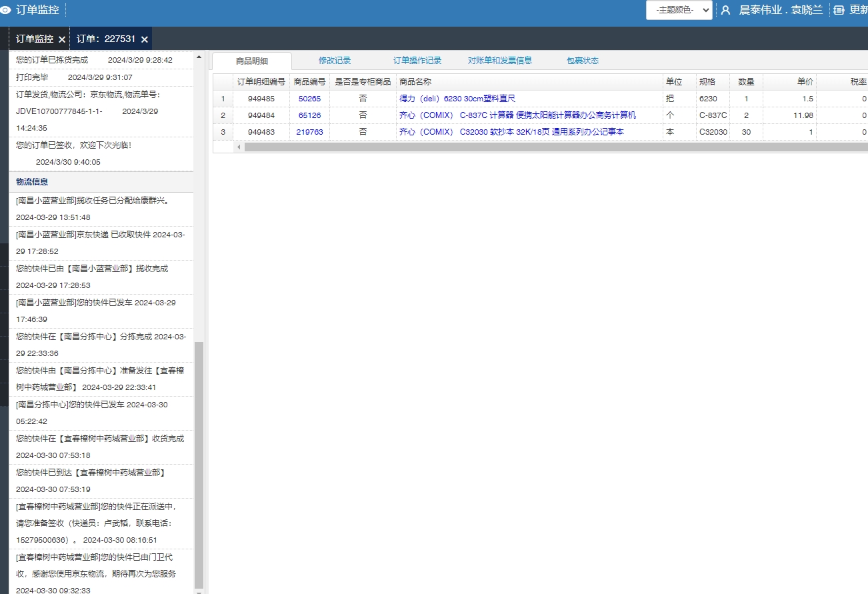Open the 商品明细 tab
Image resolution: width=868 pixels, height=594 pixels.
click(252, 61)
